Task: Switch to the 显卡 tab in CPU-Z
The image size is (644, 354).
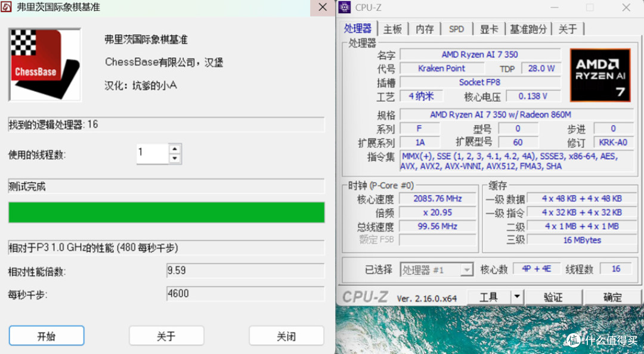Action: [x=489, y=29]
